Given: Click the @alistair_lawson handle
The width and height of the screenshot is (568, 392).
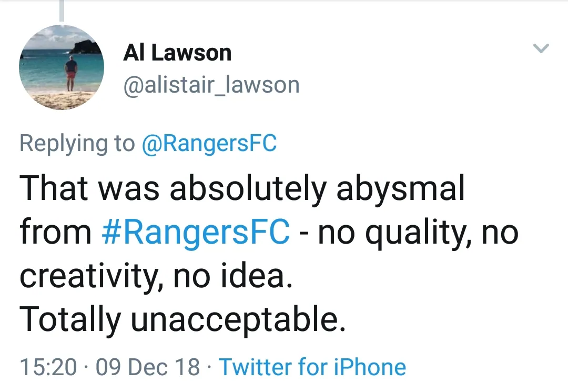Looking at the screenshot, I should pyautogui.click(x=211, y=85).
